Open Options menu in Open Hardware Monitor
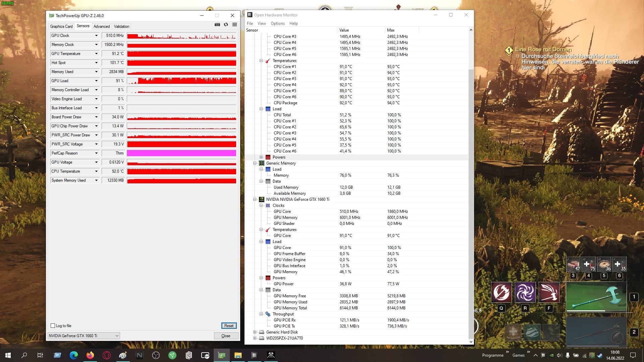 pyautogui.click(x=277, y=23)
